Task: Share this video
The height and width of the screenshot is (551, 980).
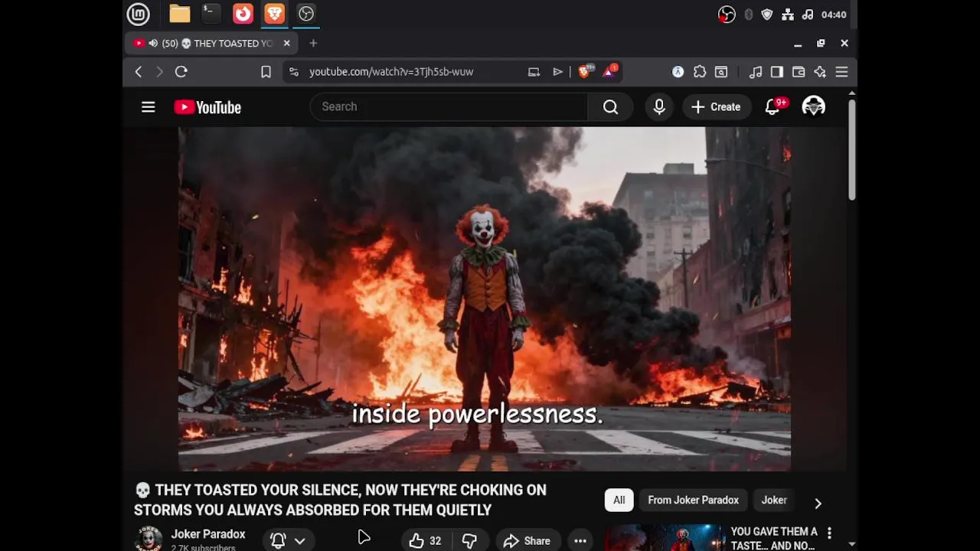Action: (x=527, y=541)
